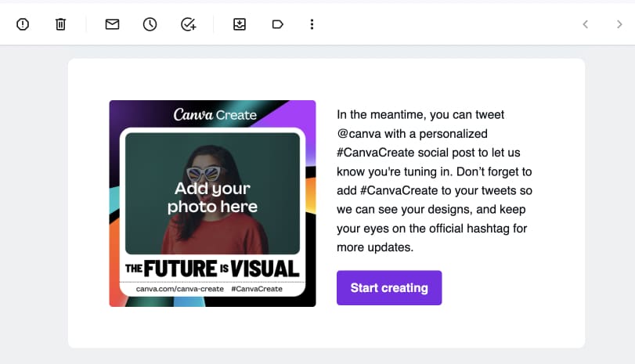Delete this email with trash icon
This screenshot has width=635, height=364.
point(60,24)
